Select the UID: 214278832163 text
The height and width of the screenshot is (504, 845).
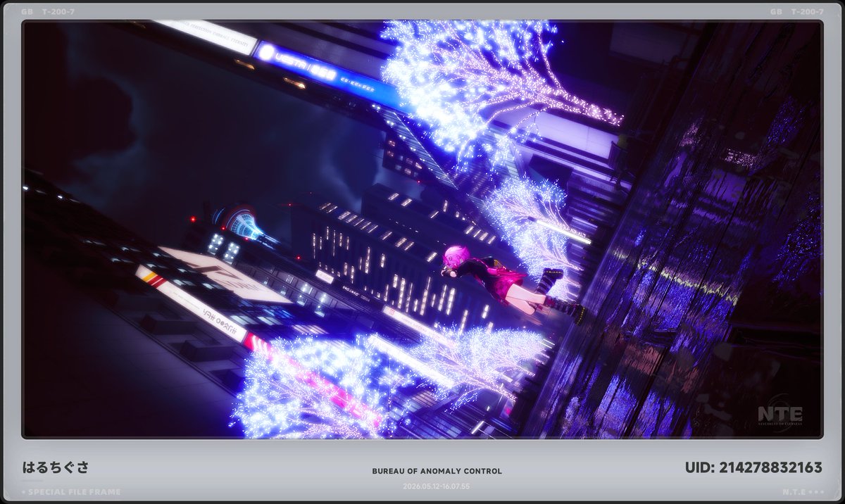[753, 467]
